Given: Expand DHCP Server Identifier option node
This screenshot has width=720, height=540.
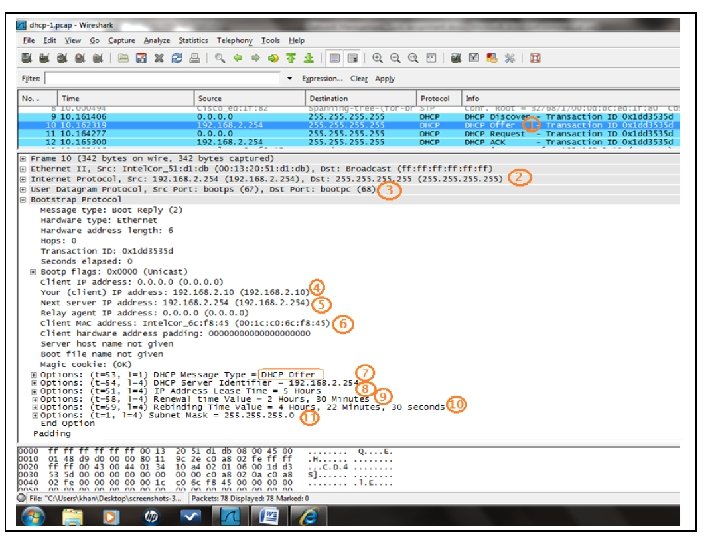Looking at the screenshot, I should 34,383.
